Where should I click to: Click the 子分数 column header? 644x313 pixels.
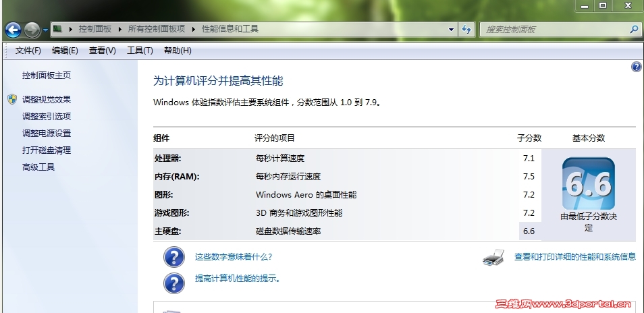click(529, 138)
